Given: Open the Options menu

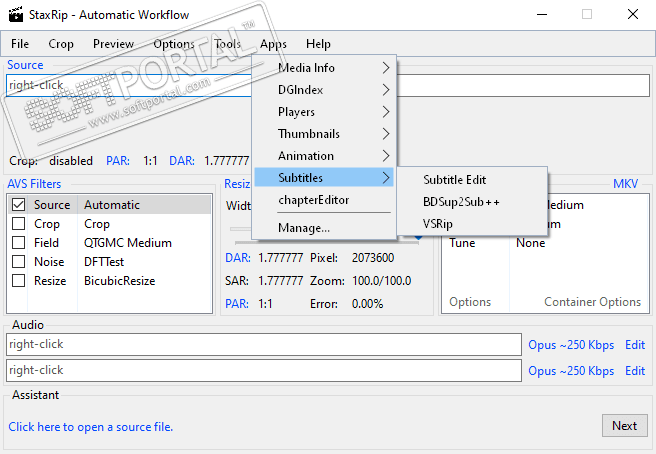Looking at the screenshot, I should (x=174, y=44).
